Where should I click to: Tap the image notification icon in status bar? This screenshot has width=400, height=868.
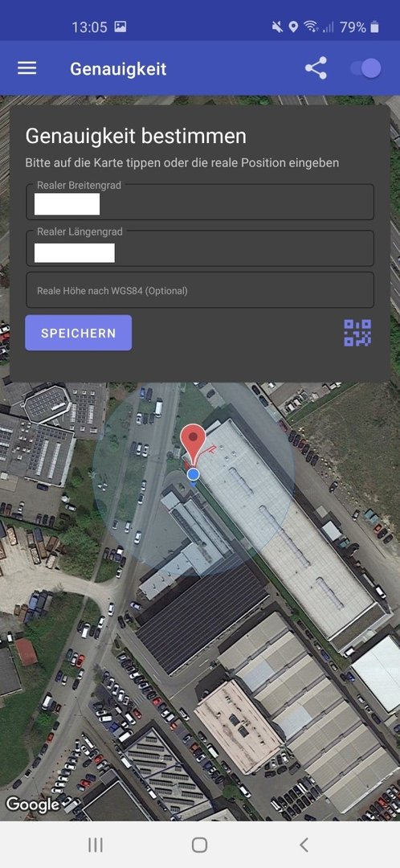click(120, 27)
